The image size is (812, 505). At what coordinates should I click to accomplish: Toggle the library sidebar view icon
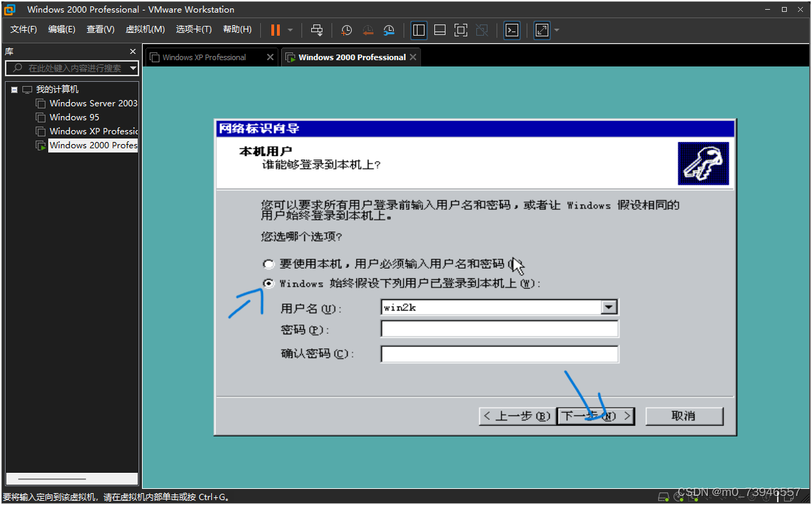pos(418,30)
